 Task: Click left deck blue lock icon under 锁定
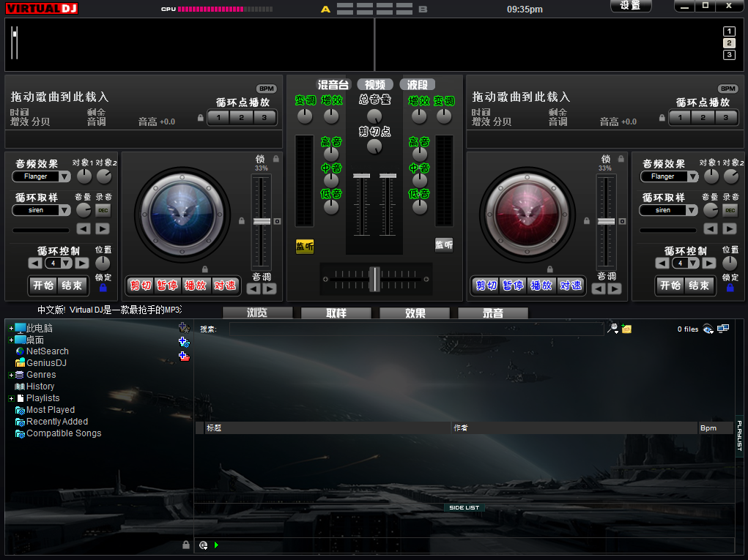tap(103, 288)
